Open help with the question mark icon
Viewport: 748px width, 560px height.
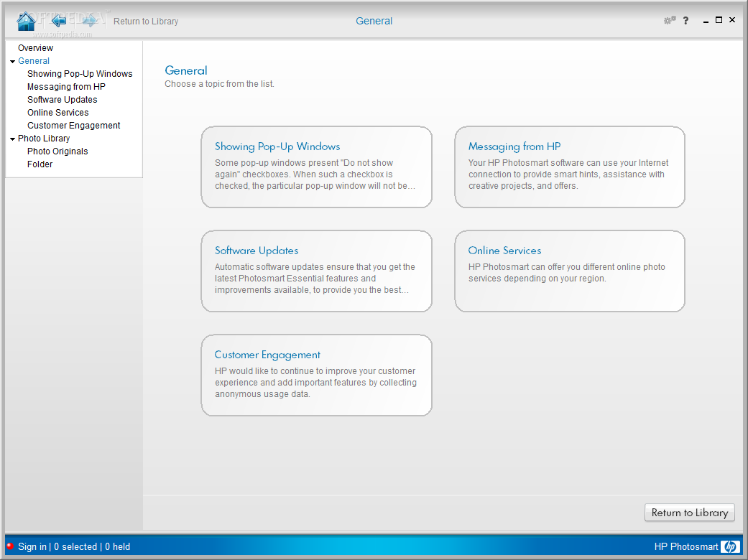pyautogui.click(x=685, y=21)
